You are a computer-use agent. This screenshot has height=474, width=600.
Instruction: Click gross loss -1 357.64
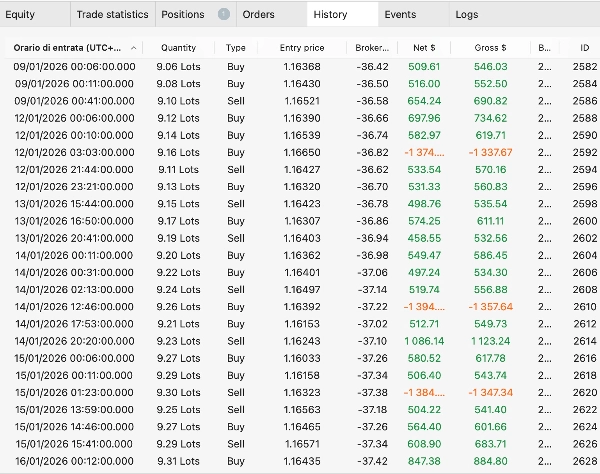click(x=490, y=307)
